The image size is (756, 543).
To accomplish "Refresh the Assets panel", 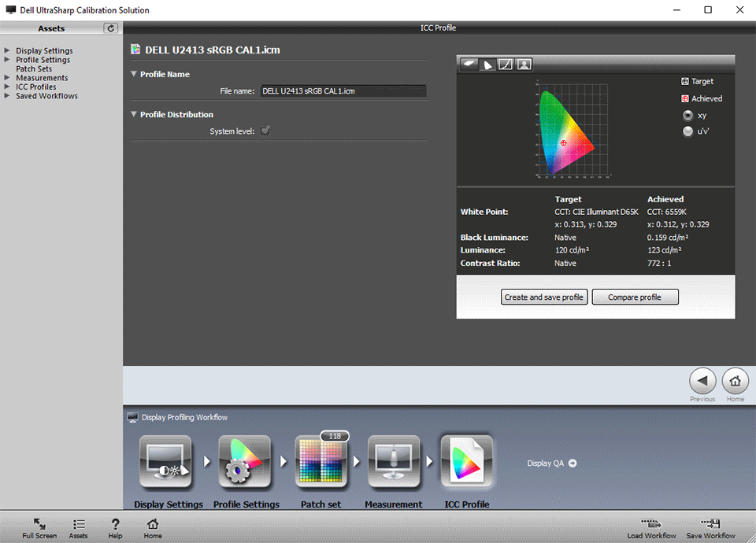I will [x=110, y=28].
